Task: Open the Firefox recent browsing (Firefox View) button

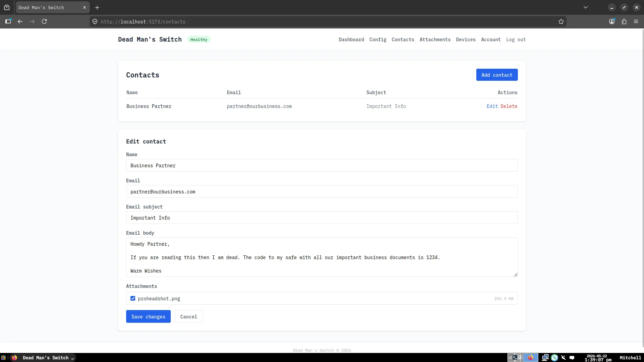Action: pyautogui.click(x=7, y=7)
